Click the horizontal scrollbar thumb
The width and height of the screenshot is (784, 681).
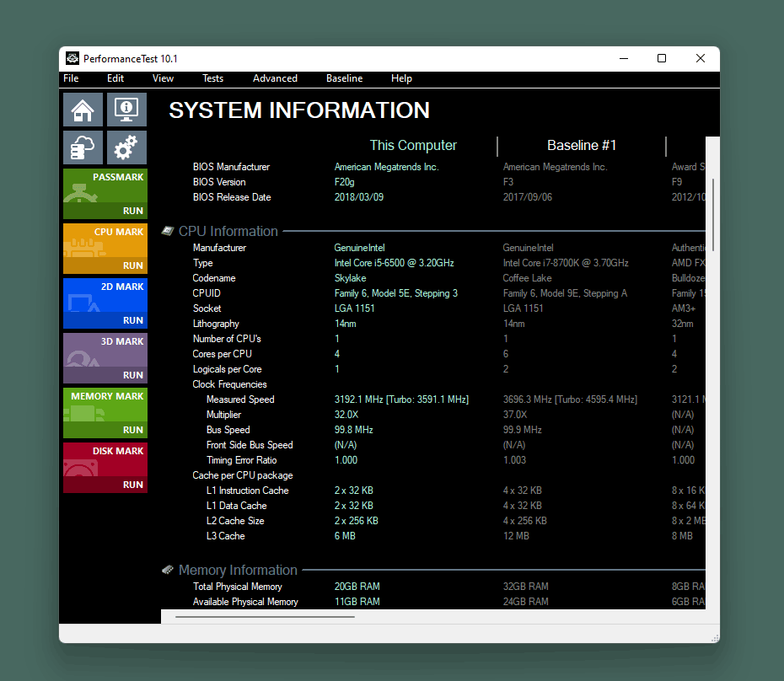[265, 617]
